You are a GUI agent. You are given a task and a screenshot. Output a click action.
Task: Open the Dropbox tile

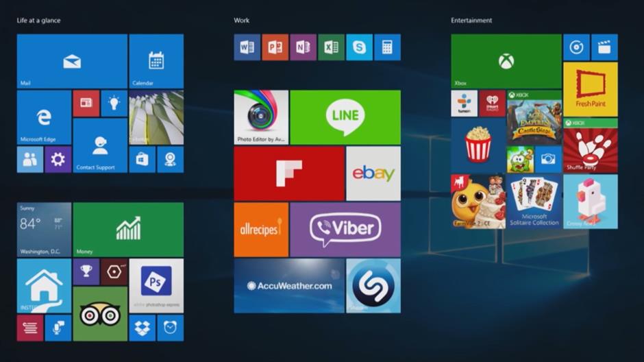tap(142, 328)
